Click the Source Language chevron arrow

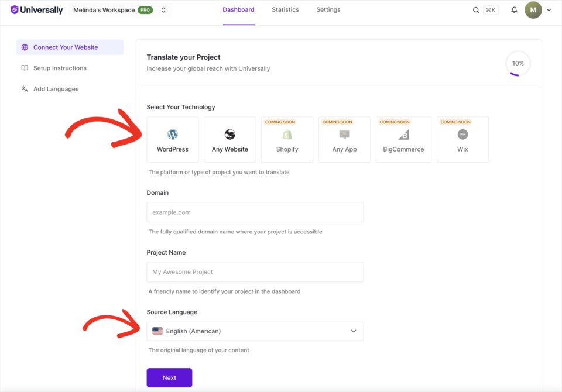pos(354,331)
